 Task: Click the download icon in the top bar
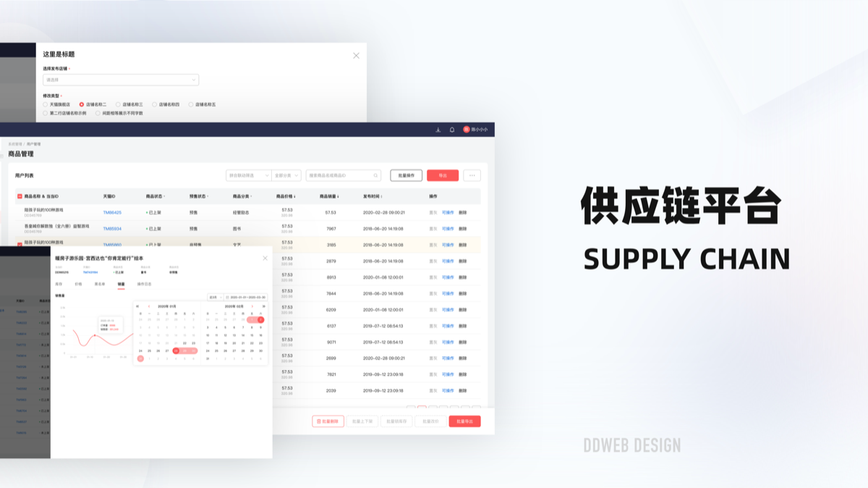438,130
